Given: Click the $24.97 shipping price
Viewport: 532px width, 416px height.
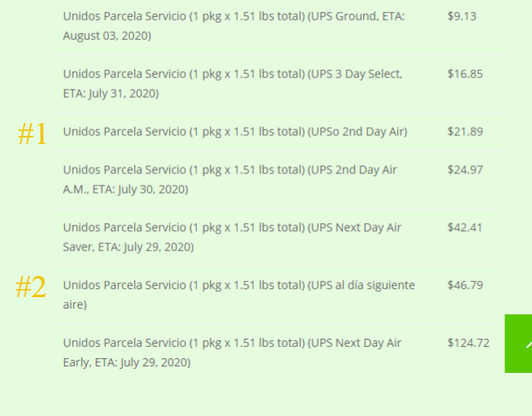Looking at the screenshot, I should pyautogui.click(x=465, y=169).
